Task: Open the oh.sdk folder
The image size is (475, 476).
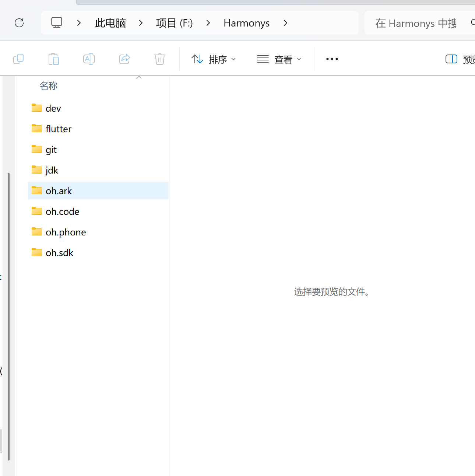Action: pos(59,252)
